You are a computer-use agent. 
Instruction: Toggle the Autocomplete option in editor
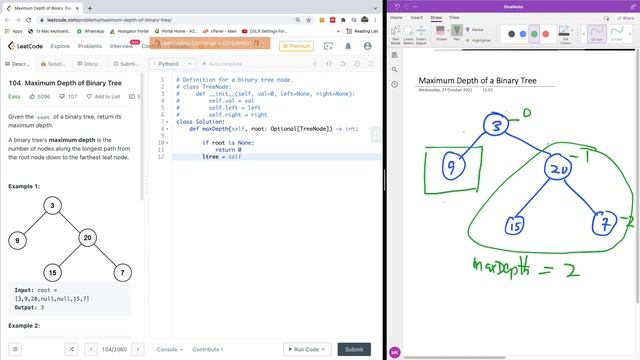(x=222, y=64)
